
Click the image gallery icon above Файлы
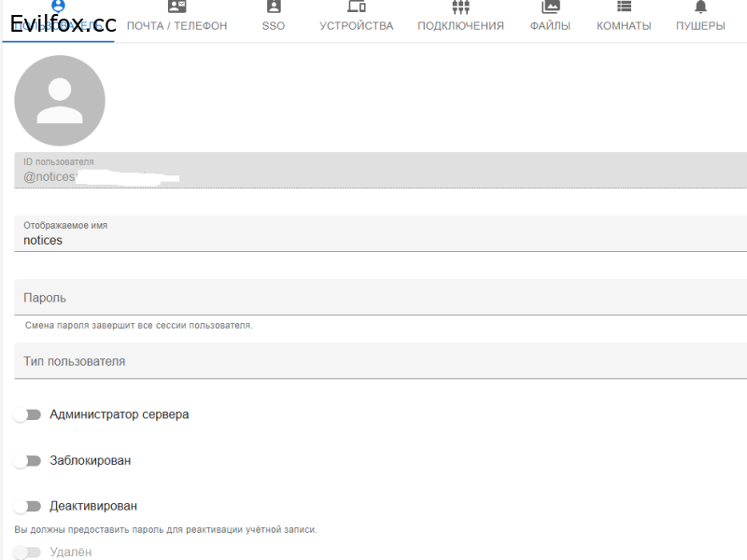(551, 7)
